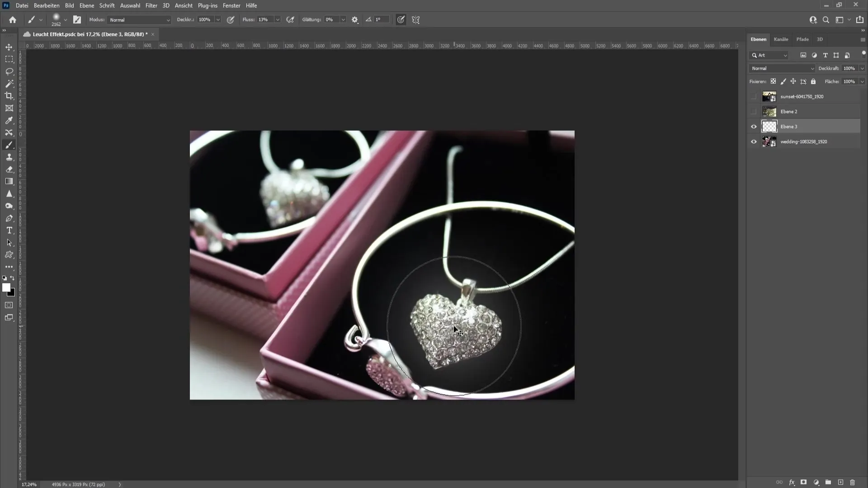Expand the Fluss percentage dropdown
Viewport: 868px width, 488px height.
[278, 20]
